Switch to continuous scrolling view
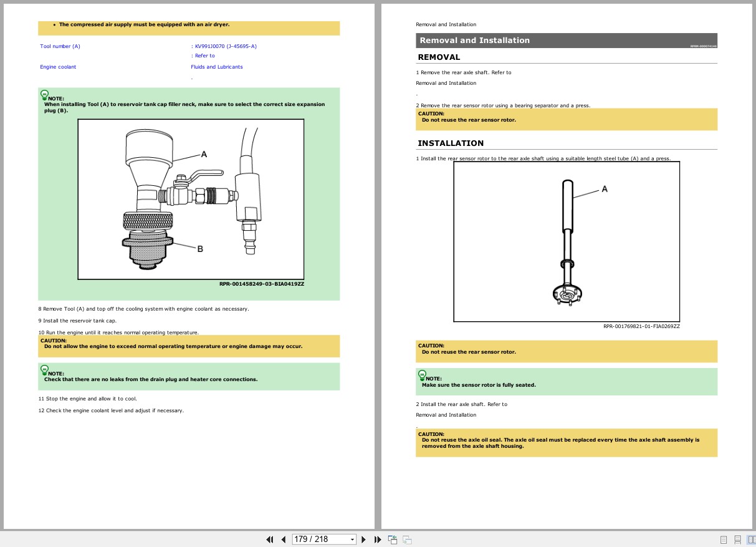The image size is (756, 547). (738, 540)
